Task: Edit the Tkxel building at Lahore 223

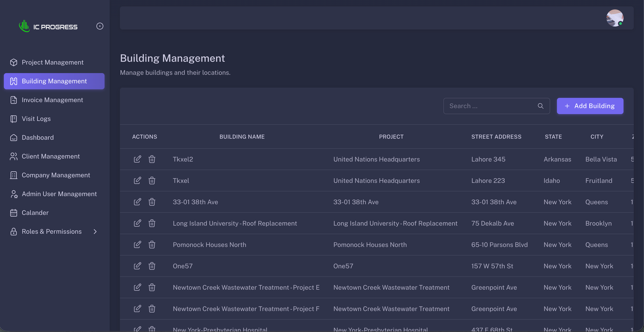Action: click(137, 181)
